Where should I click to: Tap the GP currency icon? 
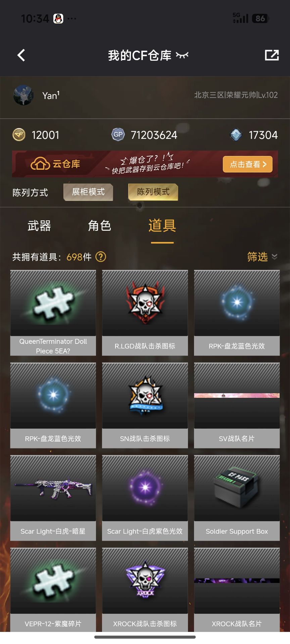coord(118,135)
